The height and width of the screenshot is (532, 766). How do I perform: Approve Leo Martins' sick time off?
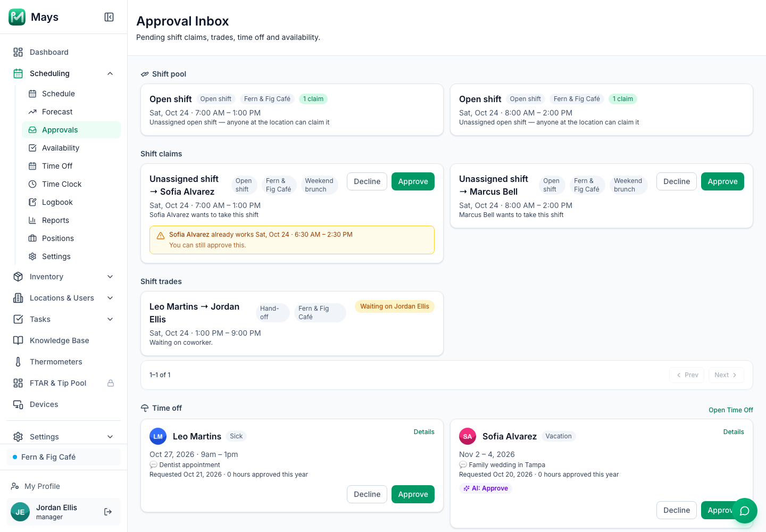pos(413,494)
